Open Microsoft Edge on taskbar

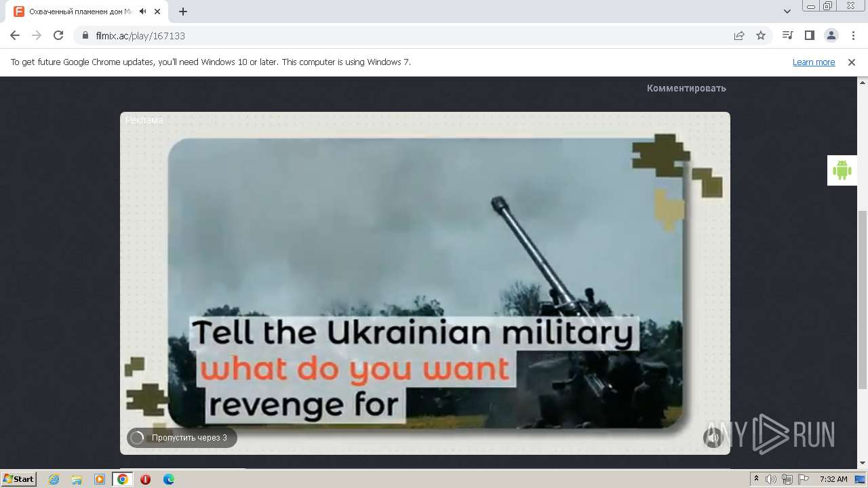coord(168,479)
